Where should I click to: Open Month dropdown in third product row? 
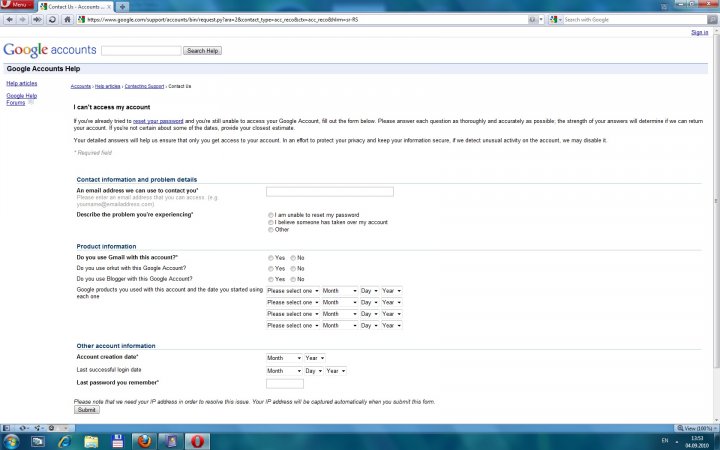339,314
